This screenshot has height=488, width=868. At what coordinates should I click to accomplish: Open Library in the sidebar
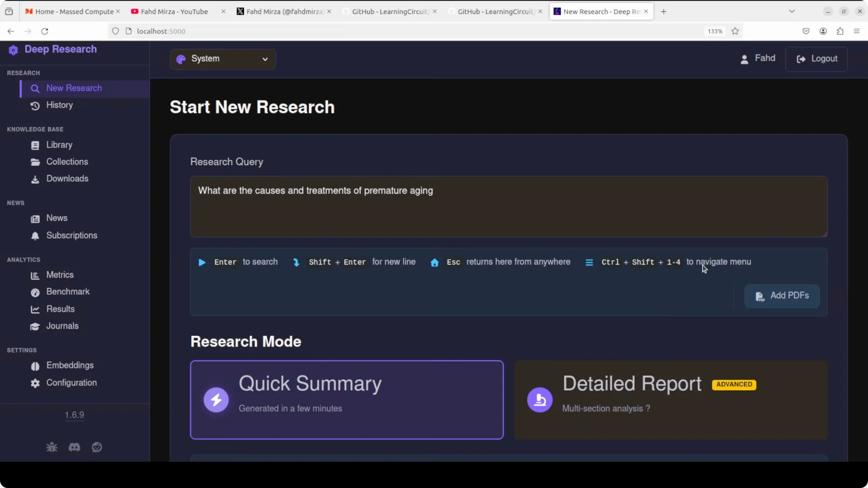tap(85, 145)
